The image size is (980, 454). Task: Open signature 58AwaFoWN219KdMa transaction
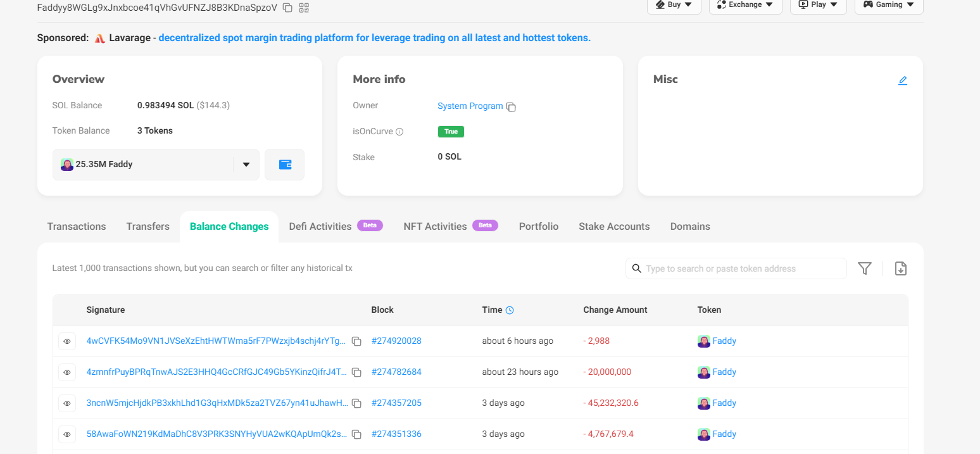217,434
